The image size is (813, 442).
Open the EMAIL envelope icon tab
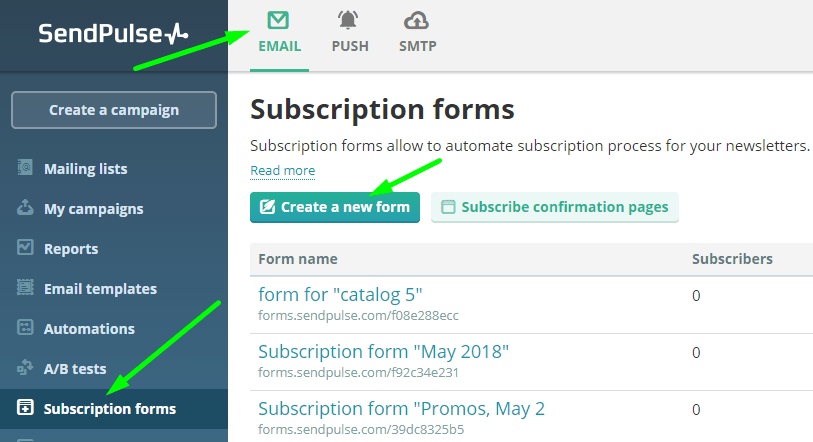tap(279, 20)
